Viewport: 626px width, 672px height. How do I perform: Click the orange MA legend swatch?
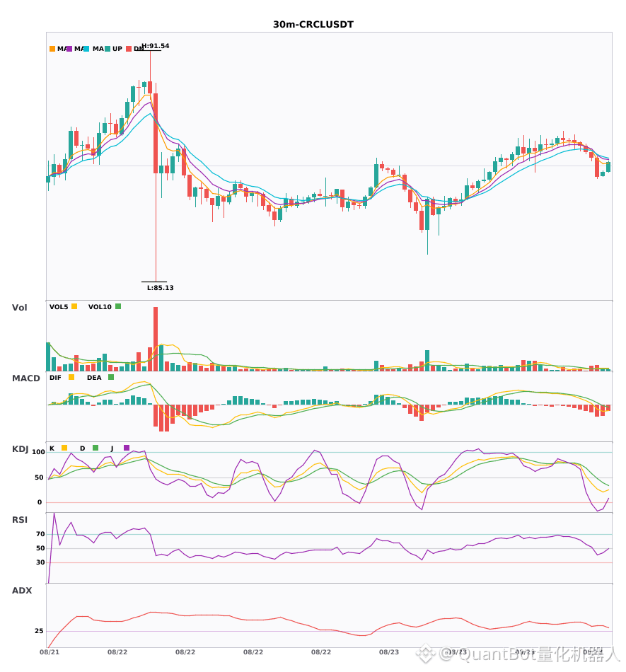[52, 49]
